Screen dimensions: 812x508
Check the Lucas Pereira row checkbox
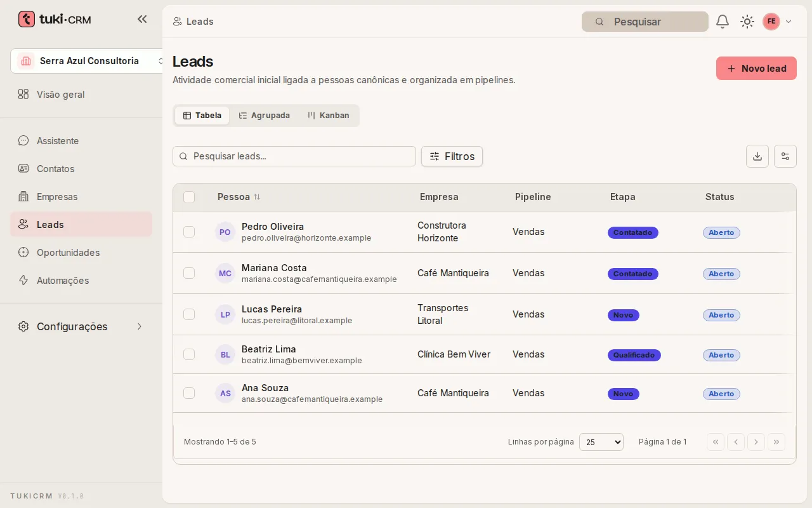(189, 314)
